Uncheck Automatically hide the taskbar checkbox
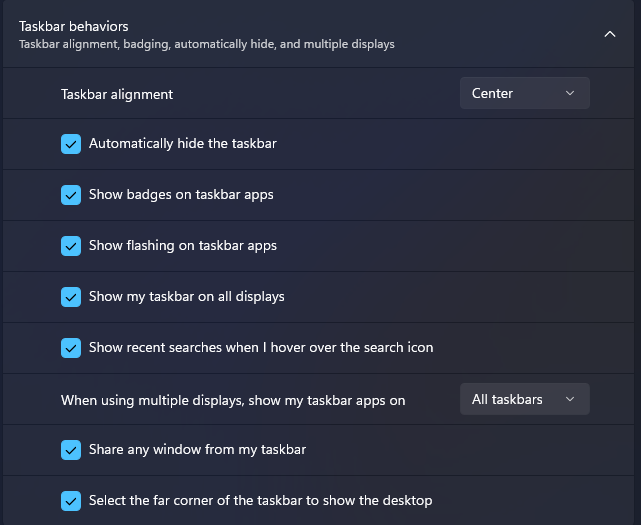Screen dimensions: 641x525 pyautogui.click(x=71, y=144)
